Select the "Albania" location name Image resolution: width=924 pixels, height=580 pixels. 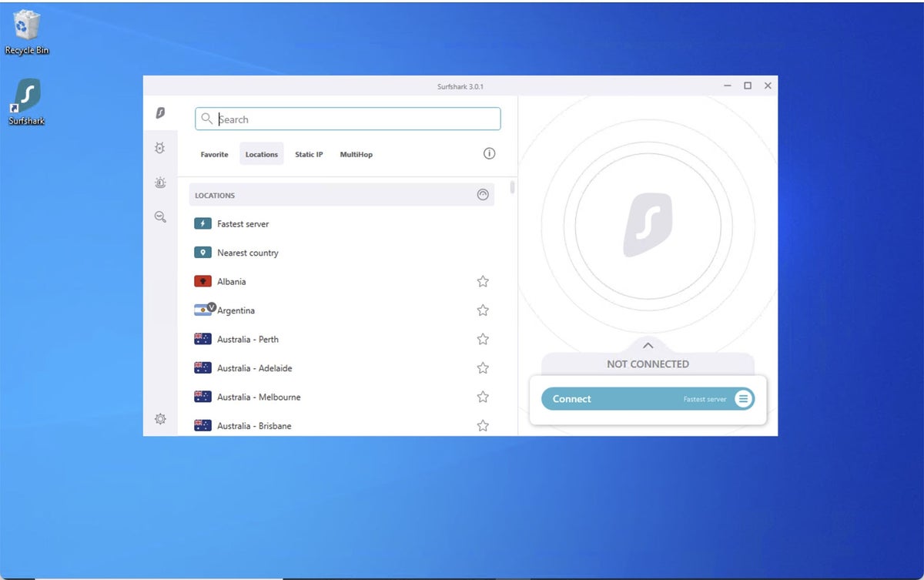pos(232,282)
